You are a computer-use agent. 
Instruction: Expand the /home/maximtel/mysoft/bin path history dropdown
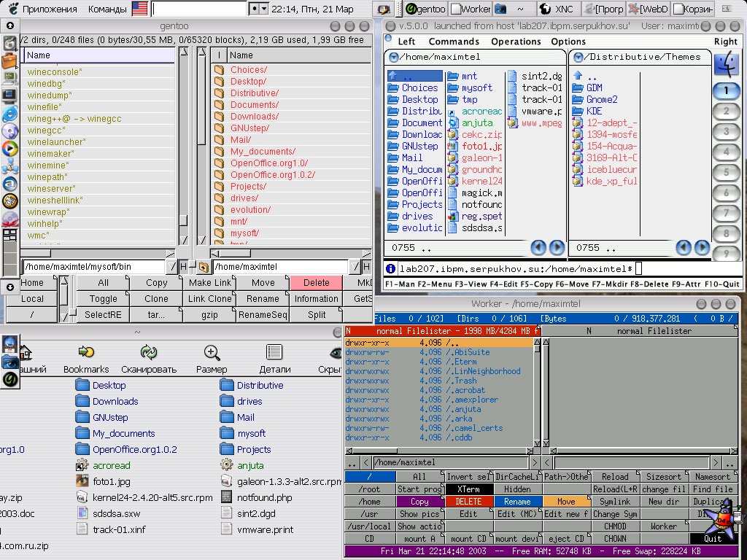click(172, 267)
